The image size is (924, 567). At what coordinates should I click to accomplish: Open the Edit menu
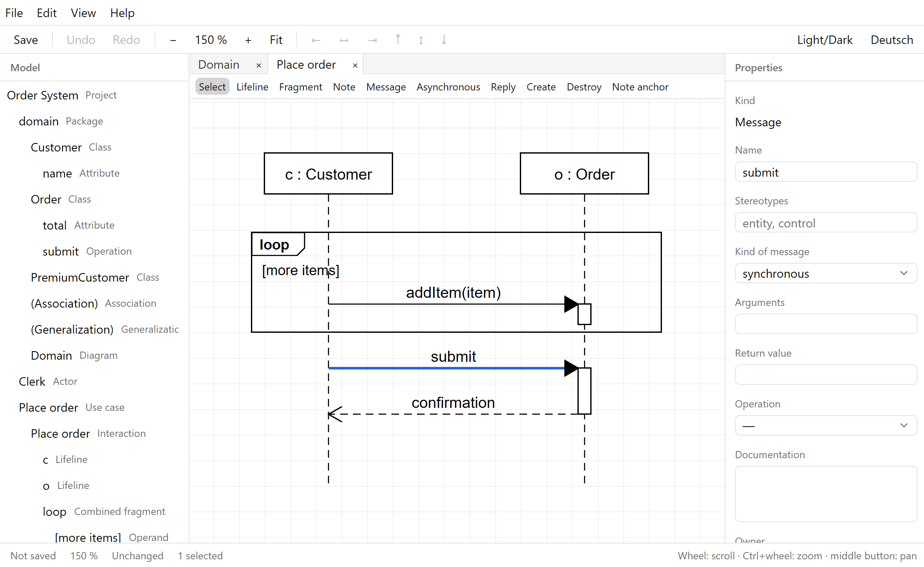(x=47, y=13)
